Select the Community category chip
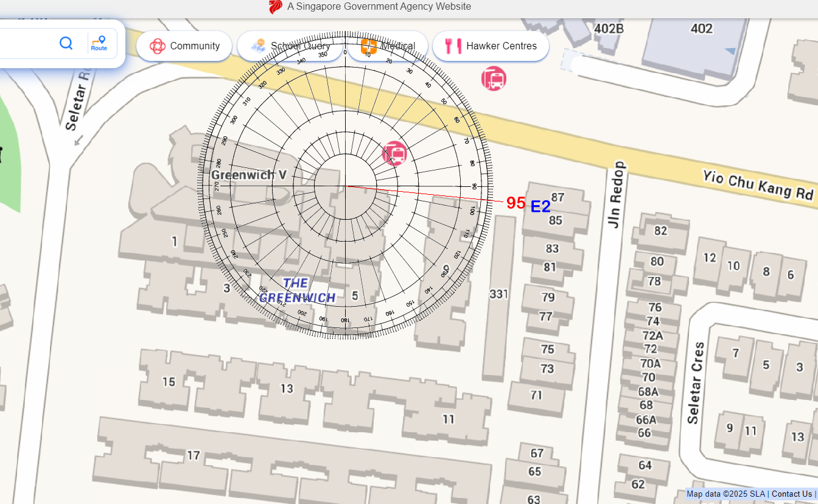 [184, 46]
